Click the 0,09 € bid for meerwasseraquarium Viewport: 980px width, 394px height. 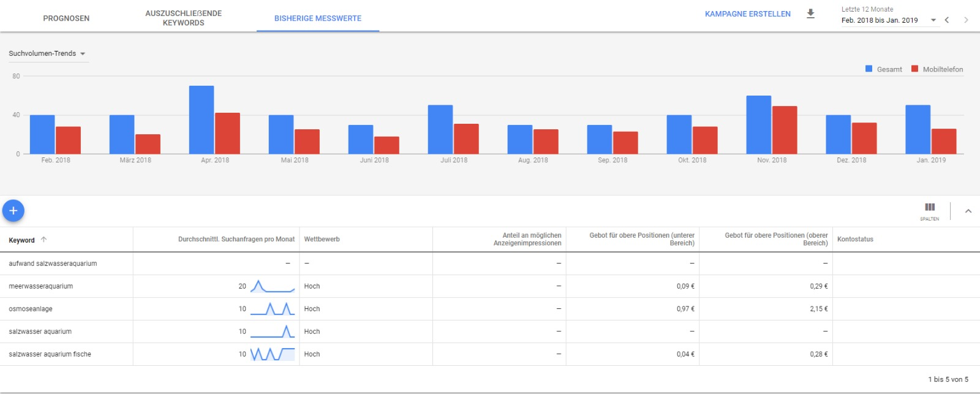[x=685, y=286]
